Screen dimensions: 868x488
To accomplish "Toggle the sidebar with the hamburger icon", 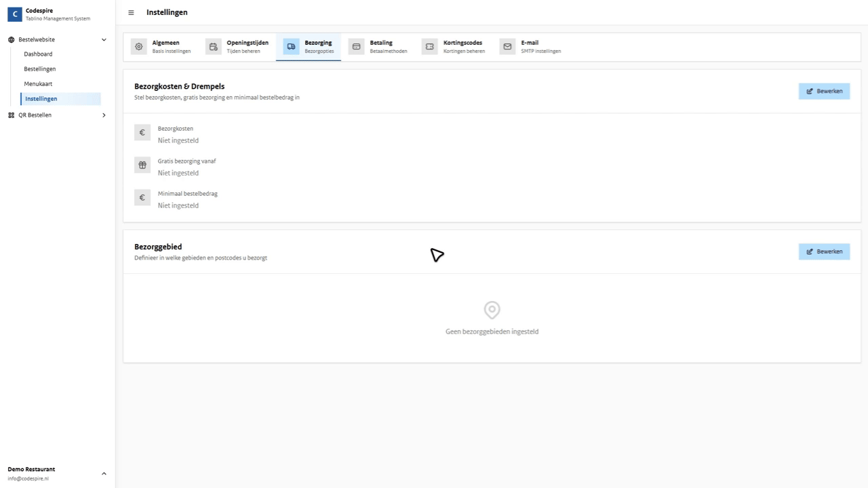I will click(131, 12).
